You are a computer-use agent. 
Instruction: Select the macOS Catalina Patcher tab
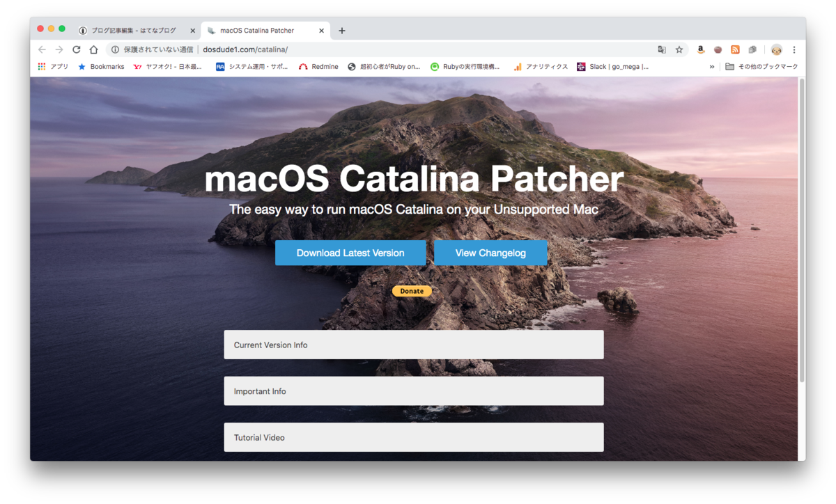pos(265,31)
